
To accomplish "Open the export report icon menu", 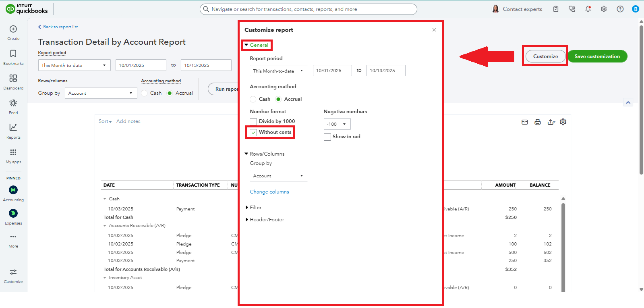I will [551, 122].
